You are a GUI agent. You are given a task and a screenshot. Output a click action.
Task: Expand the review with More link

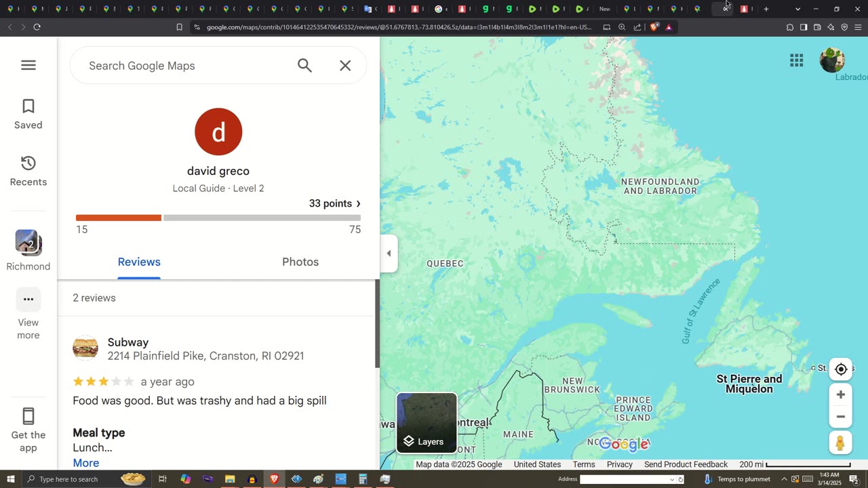[86, 463]
